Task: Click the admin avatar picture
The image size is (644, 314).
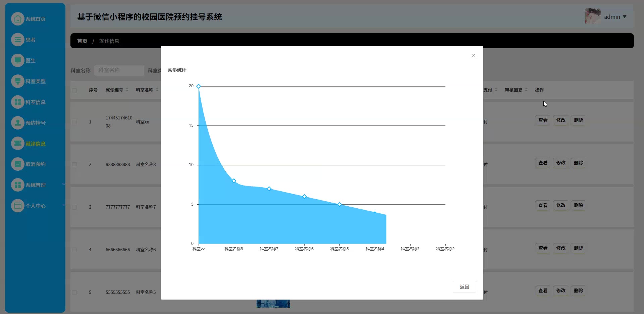Action: click(x=592, y=16)
